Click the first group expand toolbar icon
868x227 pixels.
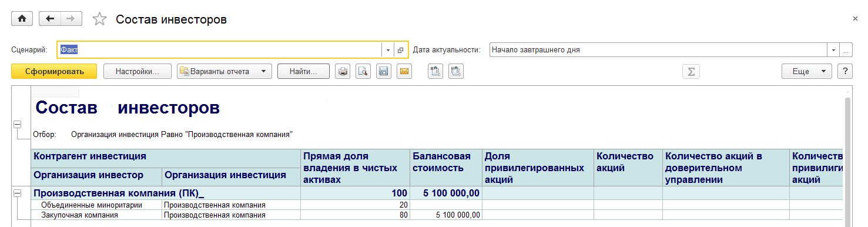(435, 71)
